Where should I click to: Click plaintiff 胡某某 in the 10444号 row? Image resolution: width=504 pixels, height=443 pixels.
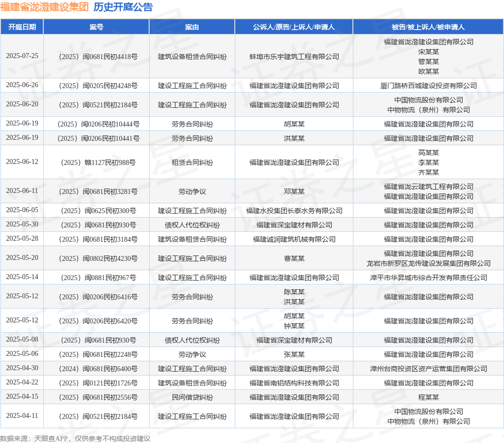tap(294, 124)
